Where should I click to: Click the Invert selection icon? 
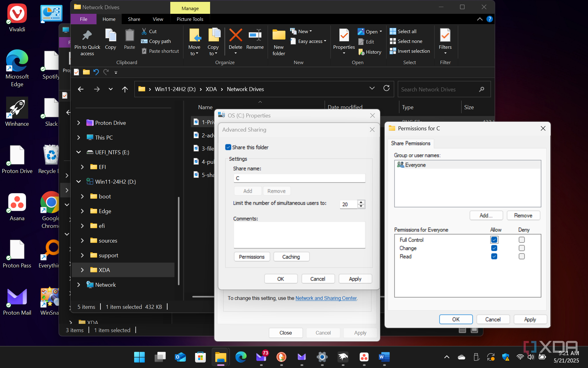point(393,51)
